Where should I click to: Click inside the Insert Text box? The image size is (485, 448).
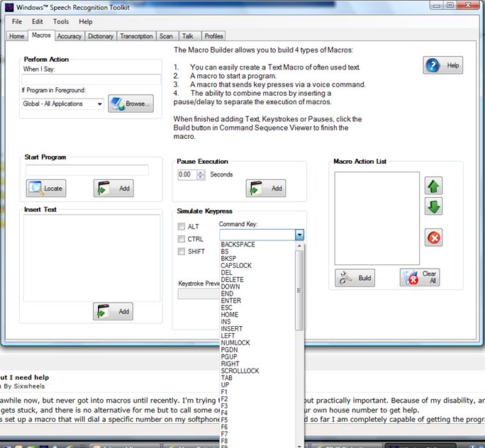point(92,258)
